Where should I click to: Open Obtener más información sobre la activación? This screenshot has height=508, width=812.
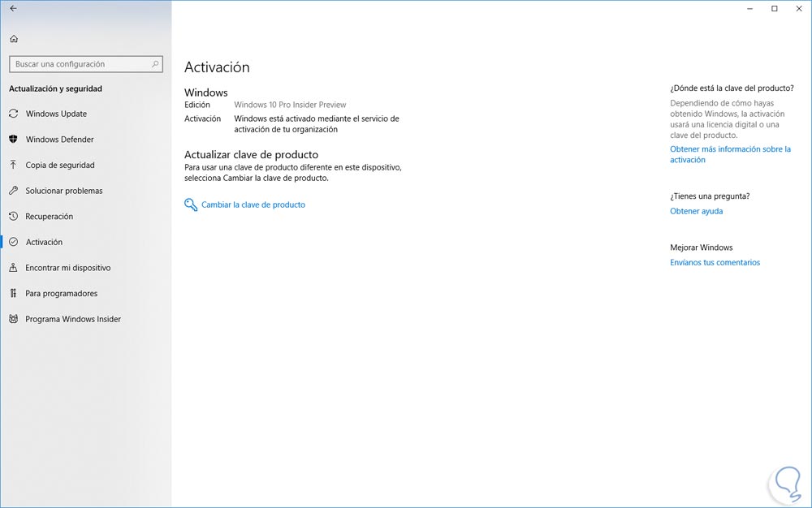(730, 154)
